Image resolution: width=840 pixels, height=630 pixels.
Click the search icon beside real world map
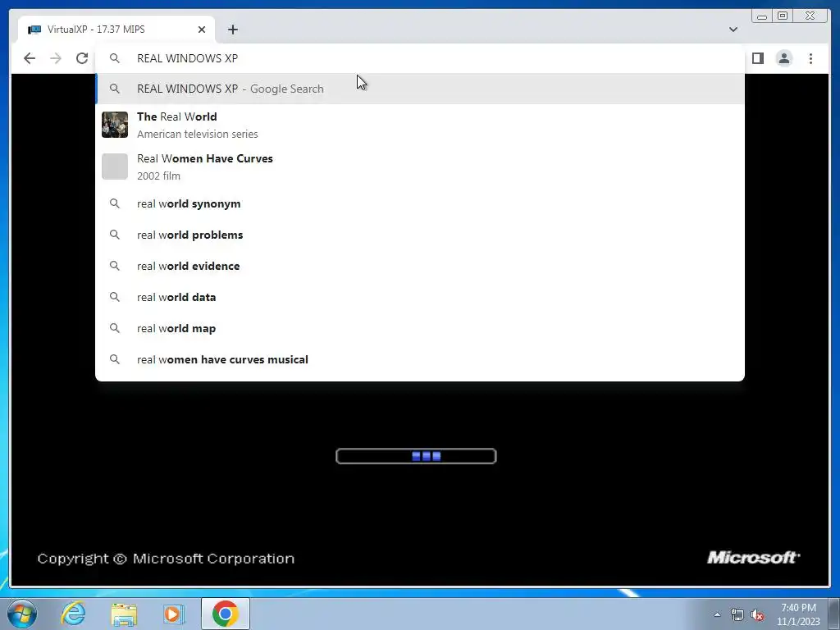pos(115,328)
